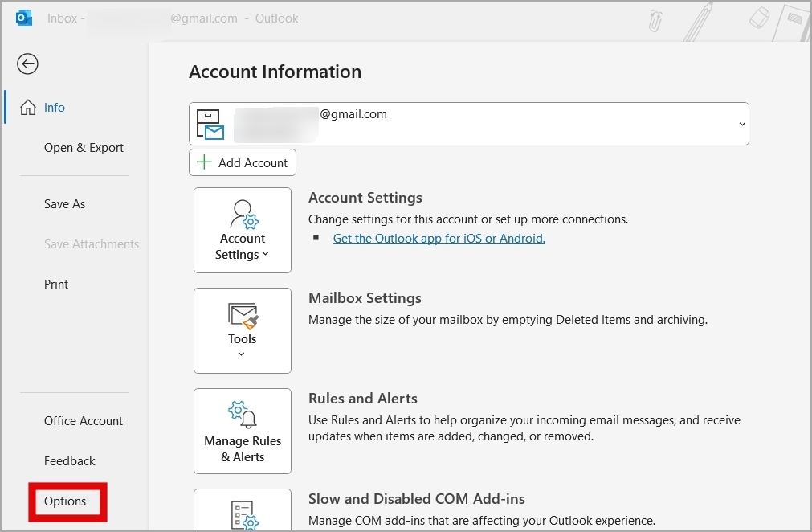The image size is (812, 532).
Task: Click the COM Add-ins checklist gear icon
Action: (x=244, y=515)
